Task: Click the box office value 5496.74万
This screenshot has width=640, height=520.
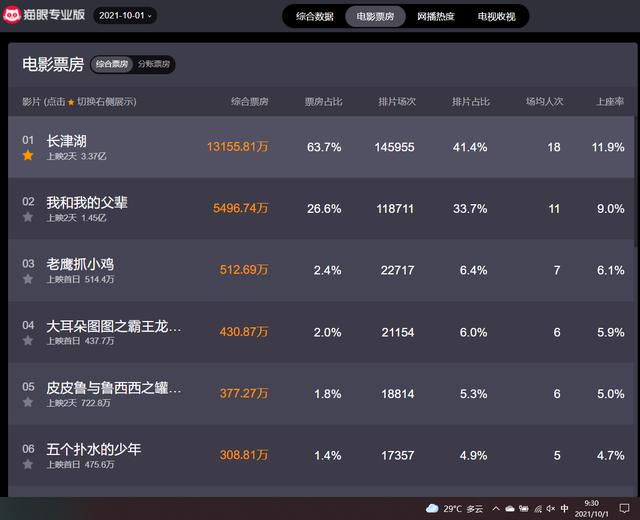Action: click(x=241, y=208)
